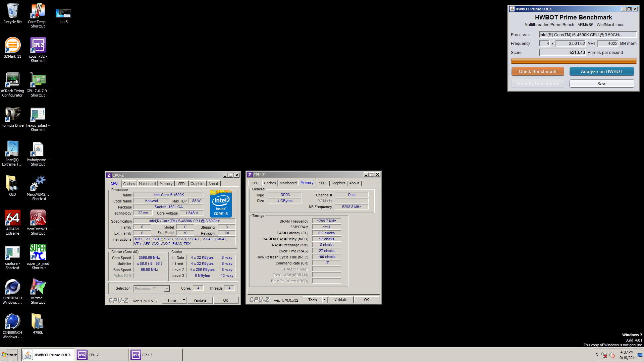The height and width of the screenshot is (362, 644).
Task: Launch the cpuz_x32 shortcut icon
Action: [38, 50]
